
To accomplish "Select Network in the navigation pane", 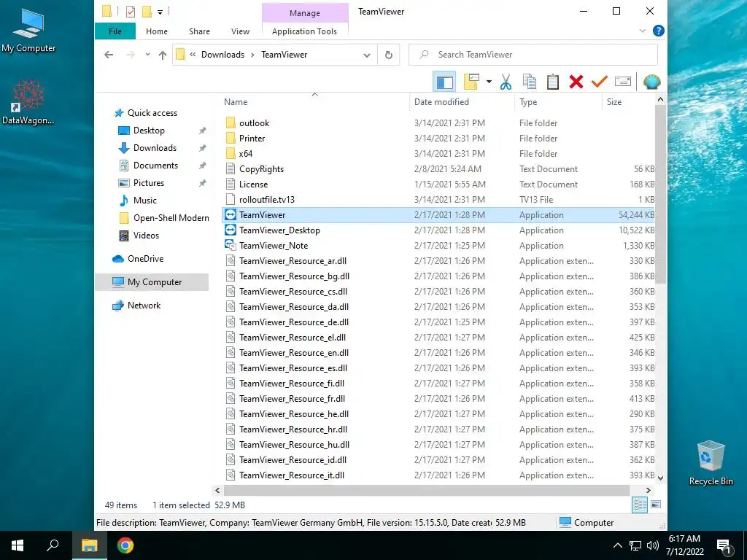I will [x=144, y=306].
